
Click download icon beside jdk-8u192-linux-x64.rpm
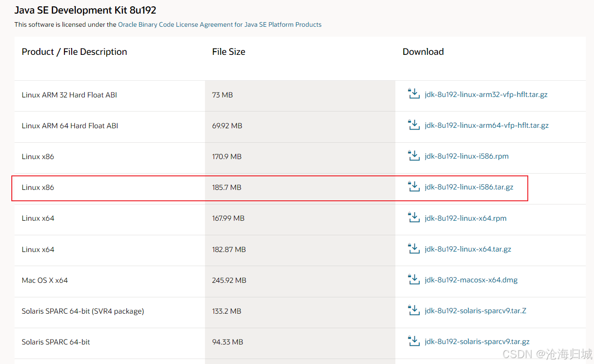pos(414,218)
